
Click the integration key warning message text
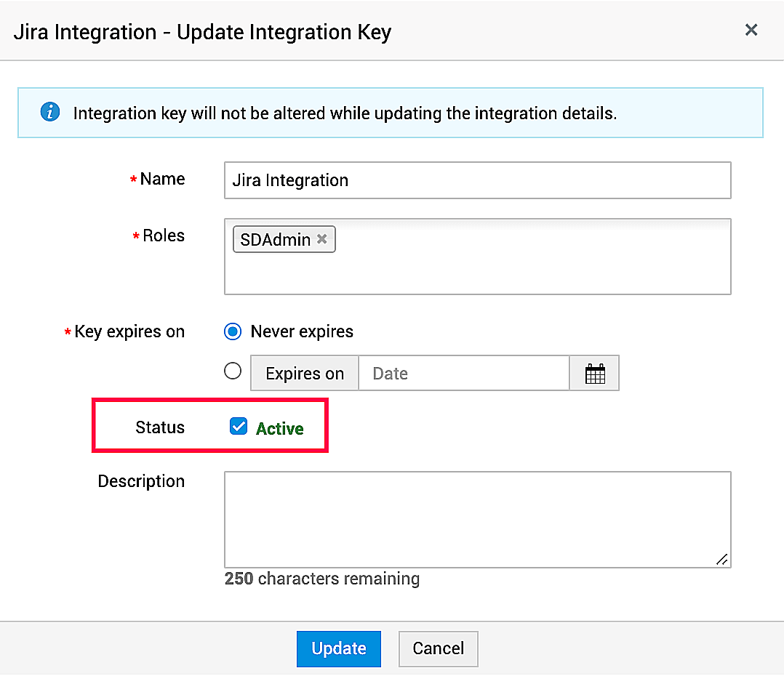coord(316,113)
